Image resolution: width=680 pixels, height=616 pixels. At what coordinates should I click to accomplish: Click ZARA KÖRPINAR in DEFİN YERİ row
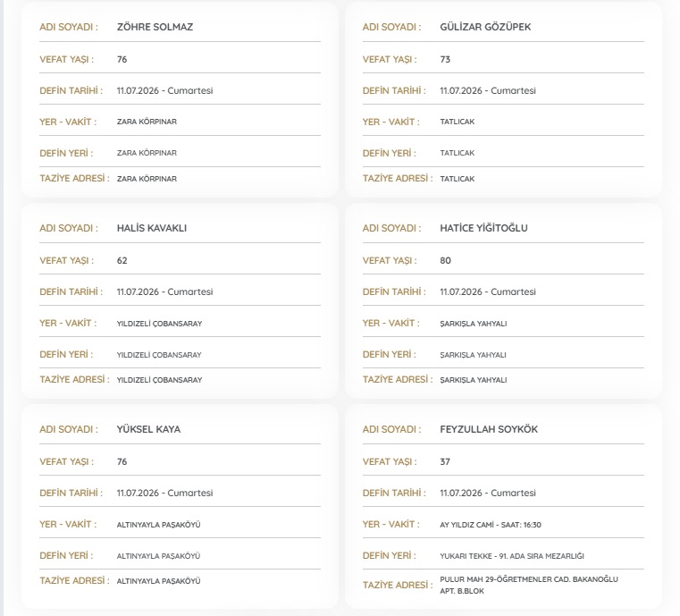coord(147,153)
